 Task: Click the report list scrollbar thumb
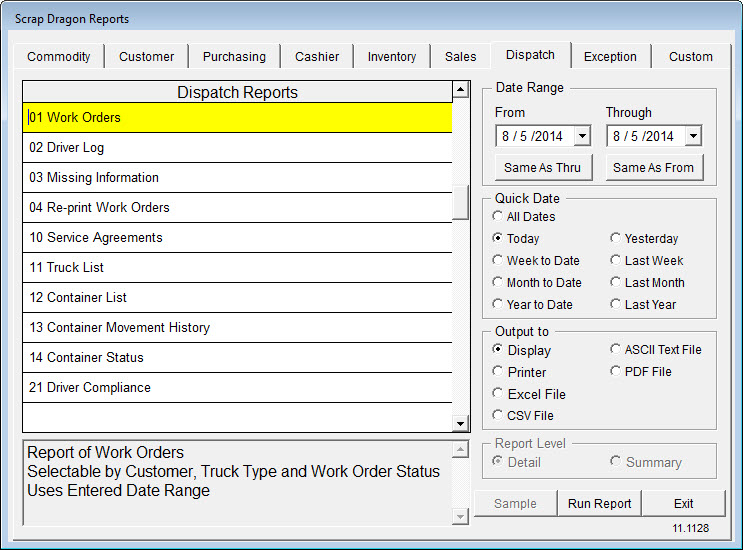[x=461, y=202]
